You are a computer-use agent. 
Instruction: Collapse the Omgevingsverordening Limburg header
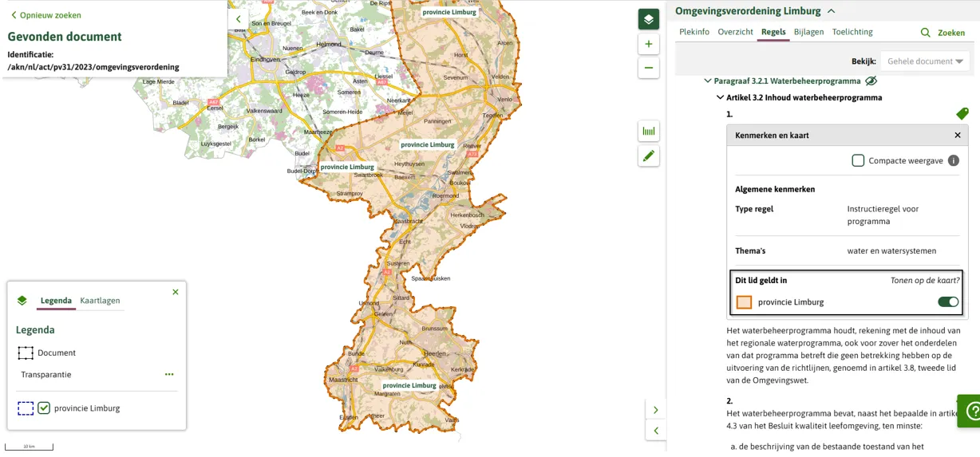tap(831, 11)
